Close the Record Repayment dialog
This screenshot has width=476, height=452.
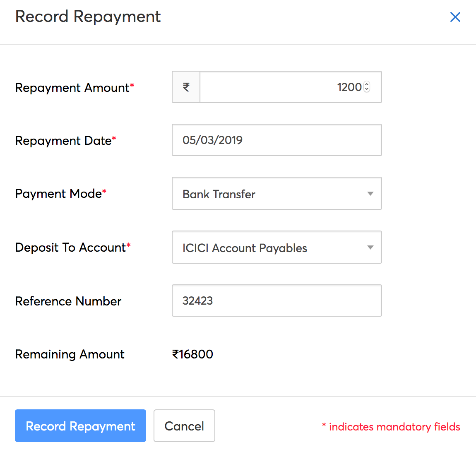pos(455,17)
